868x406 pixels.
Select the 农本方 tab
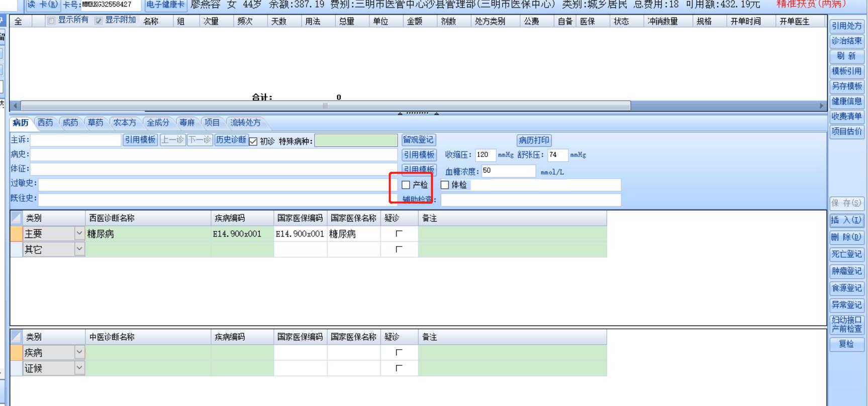125,123
